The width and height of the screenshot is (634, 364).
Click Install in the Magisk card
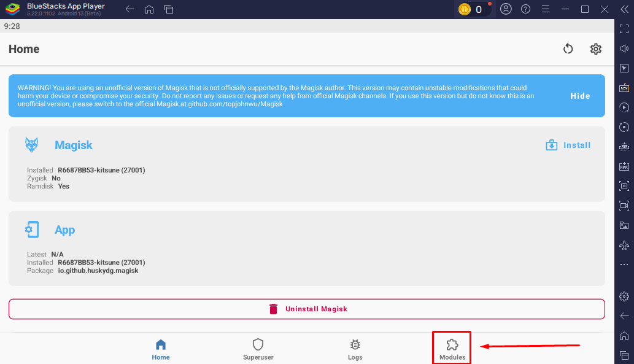568,145
